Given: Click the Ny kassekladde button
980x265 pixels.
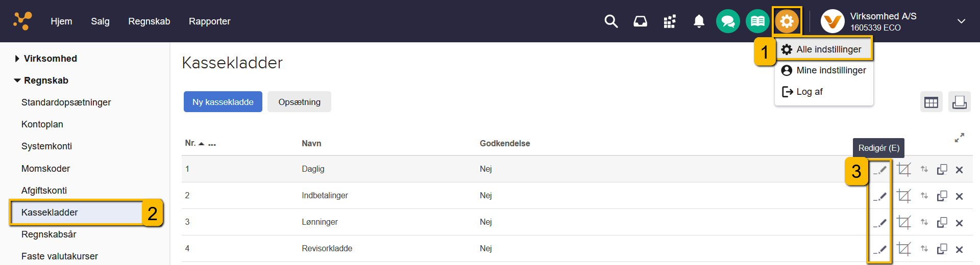Looking at the screenshot, I should [x=223, y=102].
